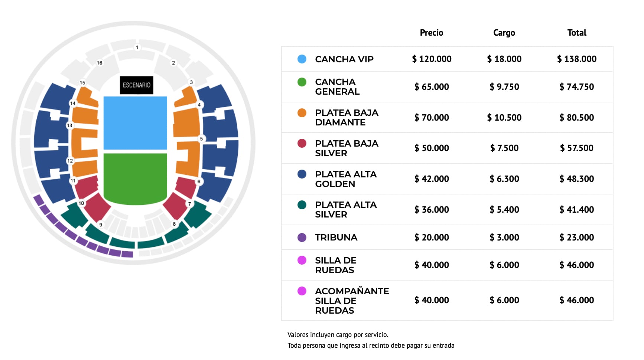Click section number 16 marker on map
The height and width of the screenshot is (360, 644).
[x=100, y=63]
